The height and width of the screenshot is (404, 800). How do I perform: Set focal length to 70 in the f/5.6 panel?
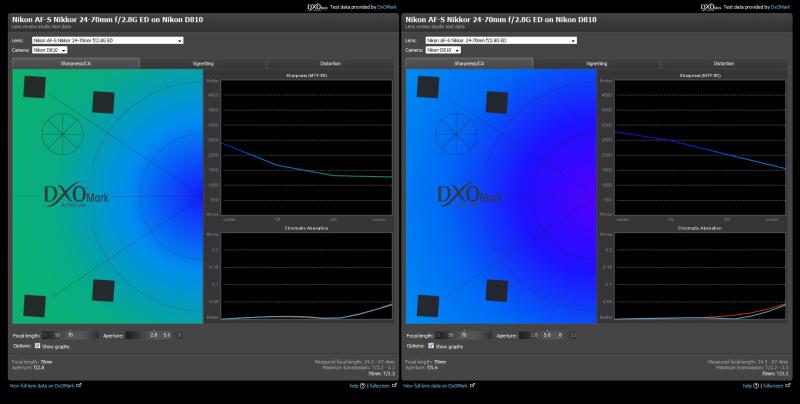point(464,335)
